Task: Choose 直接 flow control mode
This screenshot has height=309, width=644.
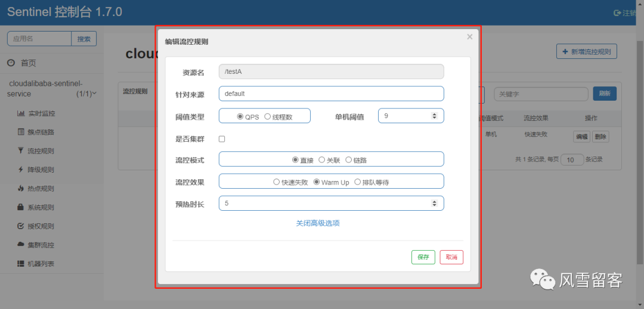Action: [295, 160]
